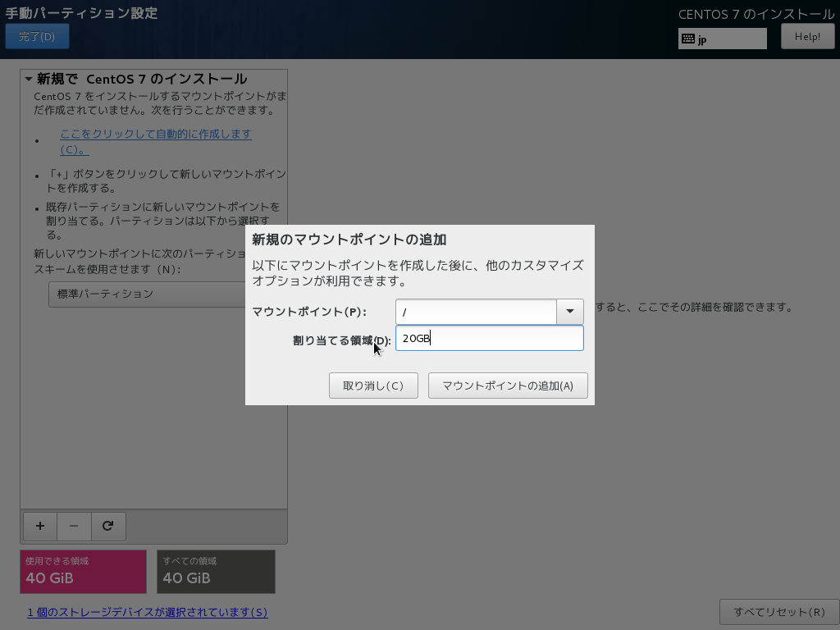Click the すべての領域 40 GiB indicator

(x=216, y=572)
